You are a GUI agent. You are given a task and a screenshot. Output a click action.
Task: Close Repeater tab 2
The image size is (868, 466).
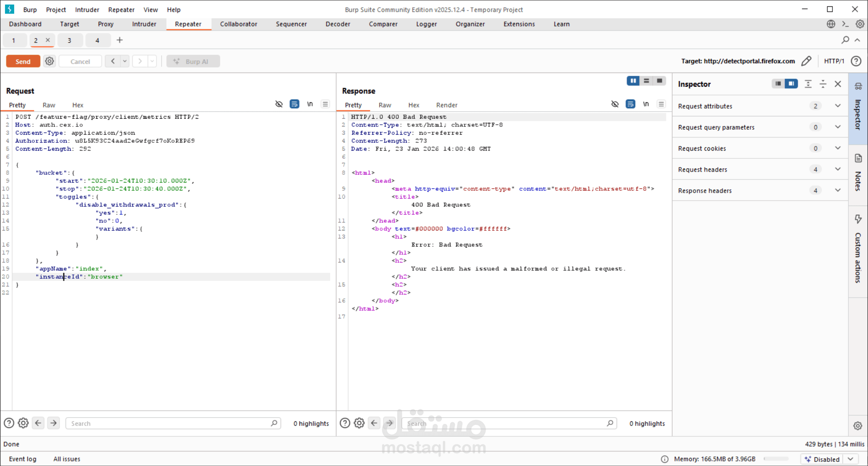[x=47, y=40]
